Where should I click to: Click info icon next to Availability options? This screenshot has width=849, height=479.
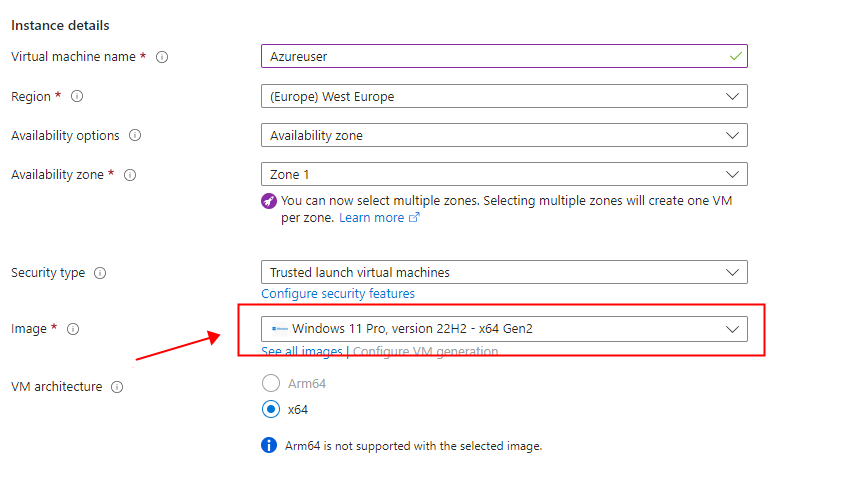135,135
